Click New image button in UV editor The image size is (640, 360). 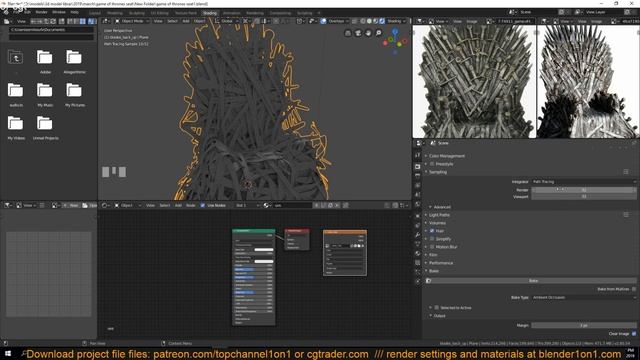pyautogui.click(x=71, y=205)
